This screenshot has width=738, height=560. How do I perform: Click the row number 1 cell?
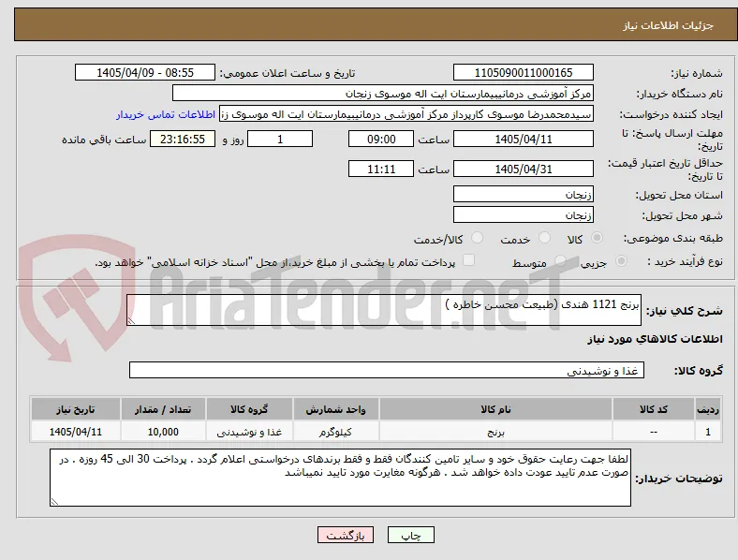click(x=707, y=432)
